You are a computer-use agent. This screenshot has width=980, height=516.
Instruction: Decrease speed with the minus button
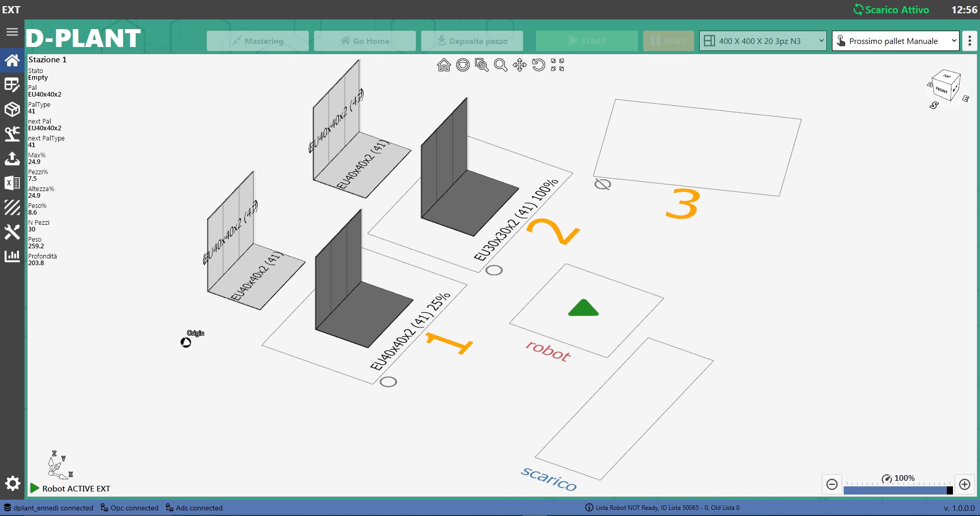[x=832, y=484]
